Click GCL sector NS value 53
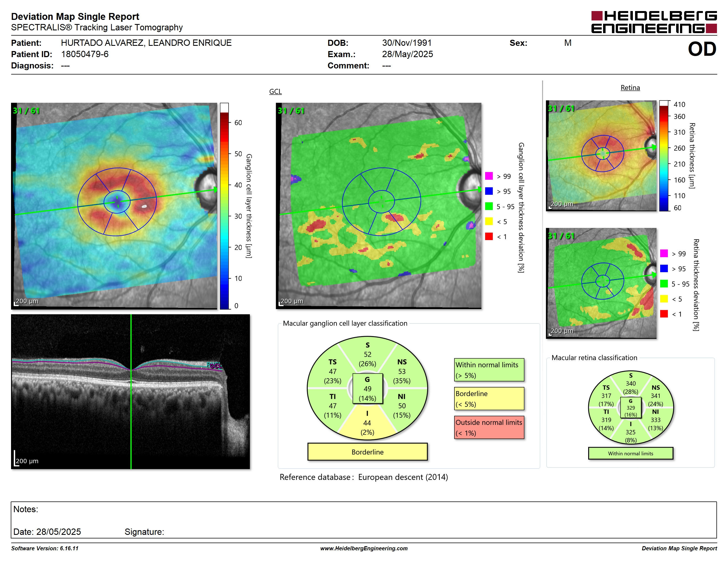 point(402,371)
